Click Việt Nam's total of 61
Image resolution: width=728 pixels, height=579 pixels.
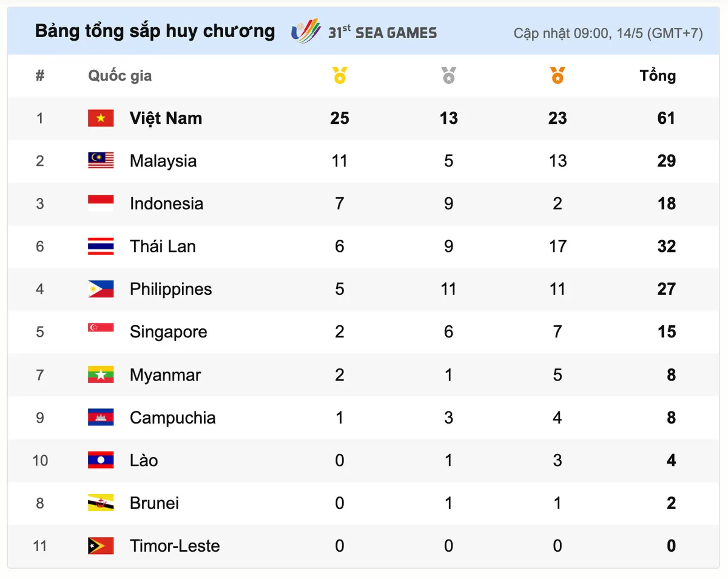tap(666, 118)
